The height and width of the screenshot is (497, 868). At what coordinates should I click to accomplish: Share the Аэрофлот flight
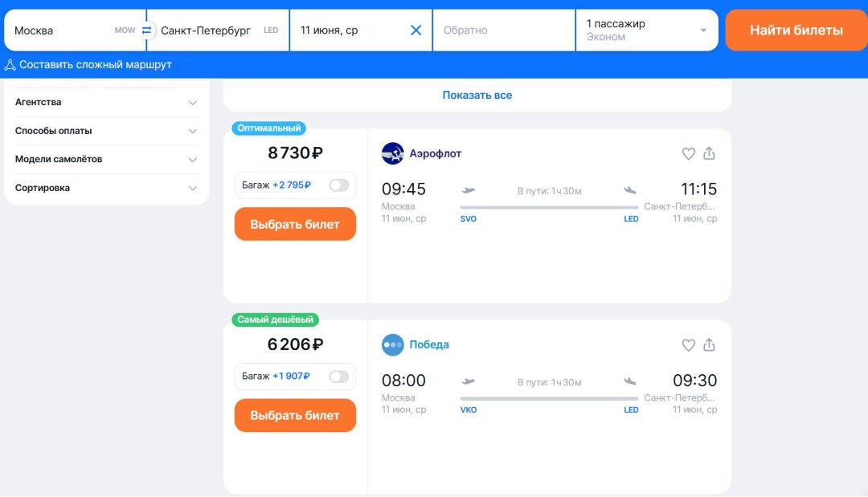point(709,153)
